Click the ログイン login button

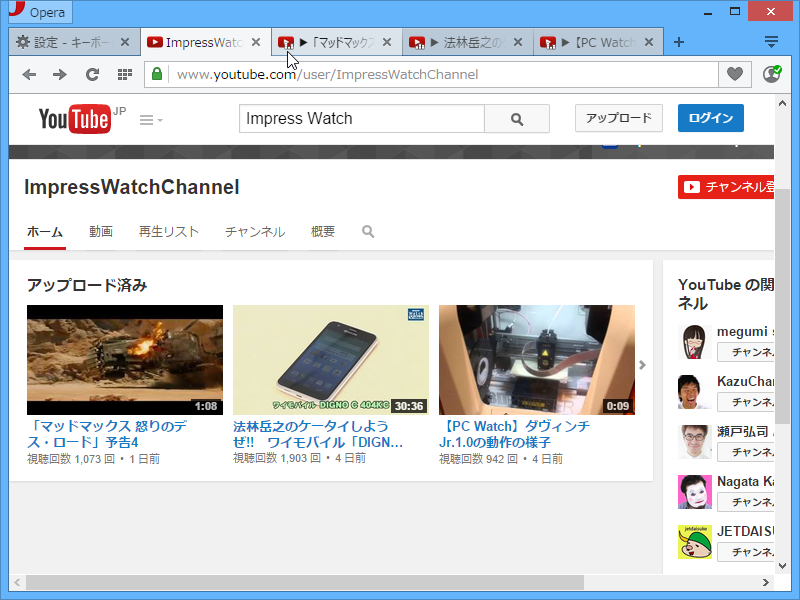point(711,118)
